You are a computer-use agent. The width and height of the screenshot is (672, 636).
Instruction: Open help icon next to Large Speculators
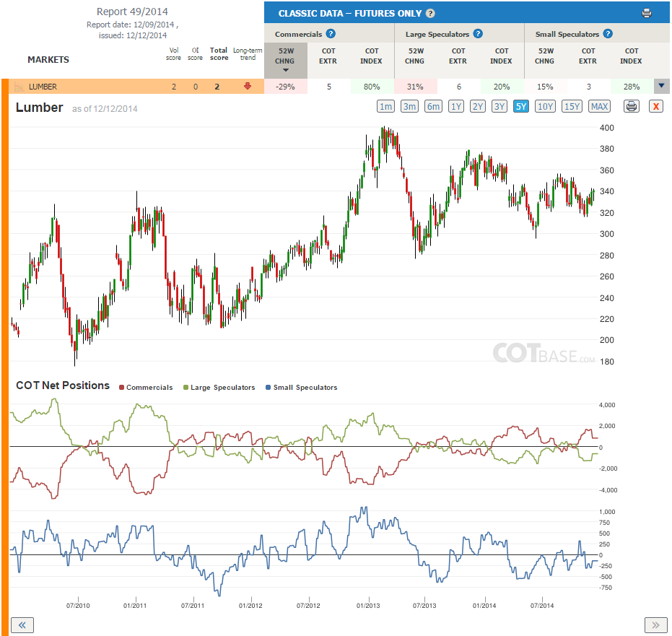click(478, 34)
